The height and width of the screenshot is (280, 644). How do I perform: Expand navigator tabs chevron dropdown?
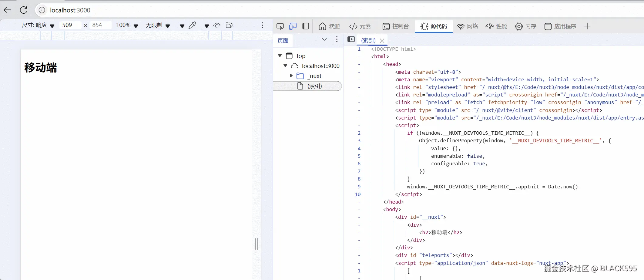324,39
